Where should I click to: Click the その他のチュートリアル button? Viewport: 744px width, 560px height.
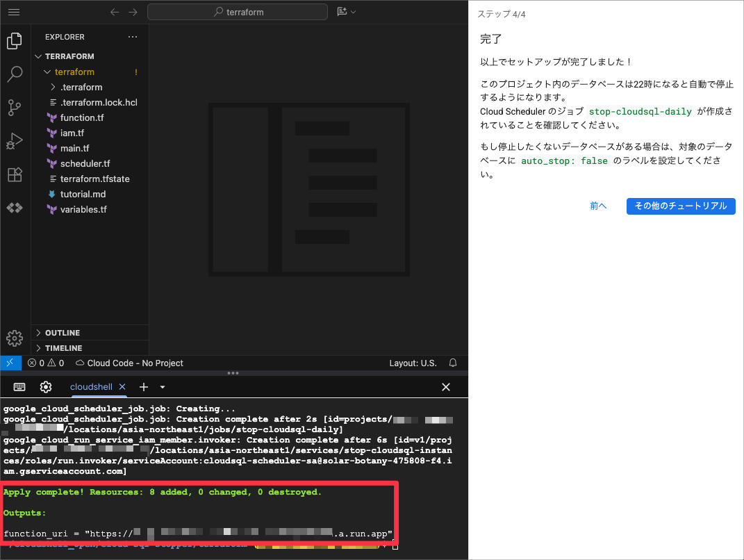click(680, 206)
